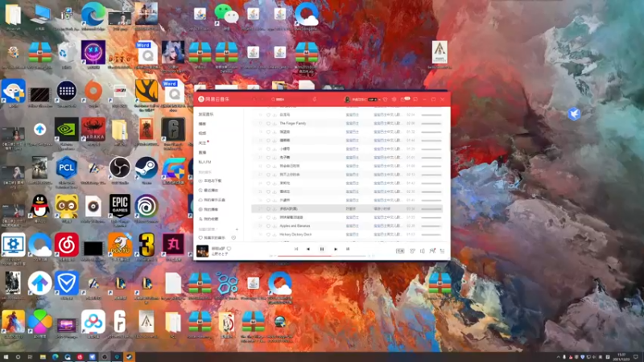Open 关注 with red dot in sidebar
Screen dimensions: 644x362
[x=204, y=143]
